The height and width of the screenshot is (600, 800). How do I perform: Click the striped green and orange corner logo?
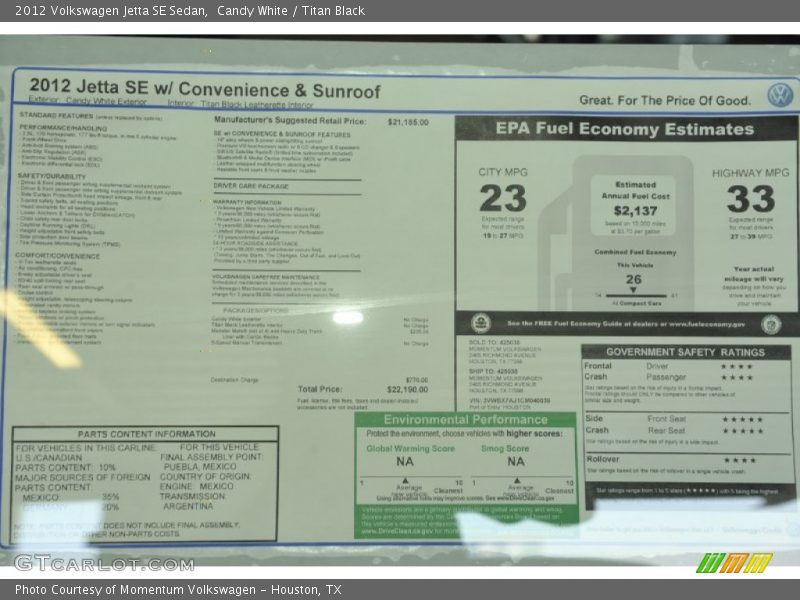coord(734,562)
